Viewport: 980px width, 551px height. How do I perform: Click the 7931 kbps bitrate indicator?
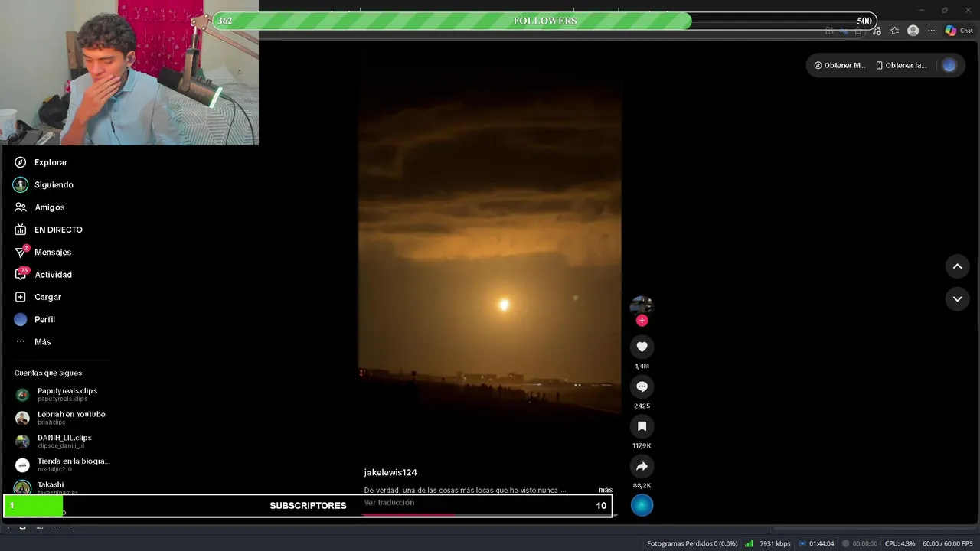tap(775, 543)
